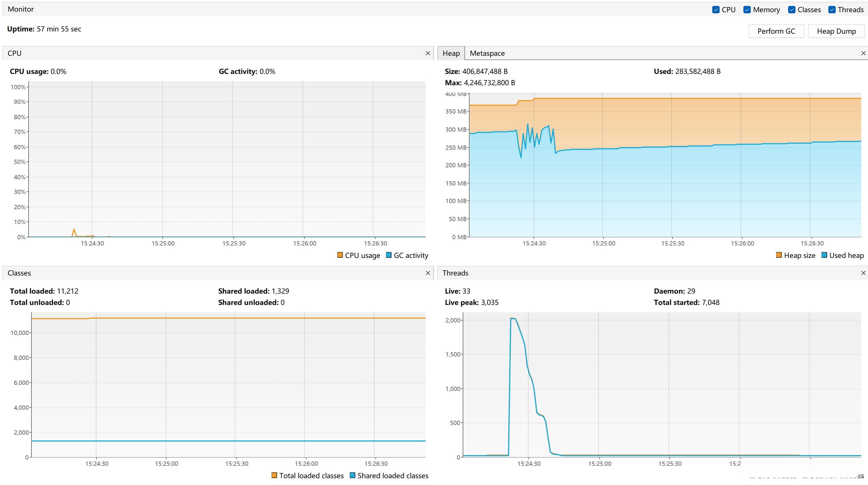Click the Uptime value text
This screenshot has width=868, height=485.
[59, 29]
